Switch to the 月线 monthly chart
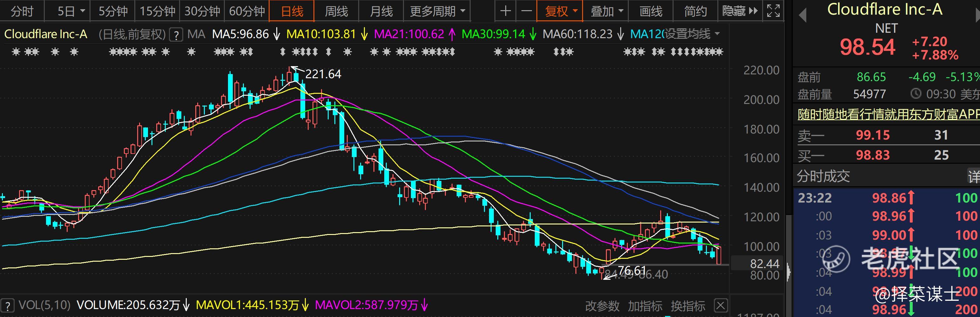 click(381, 11)
